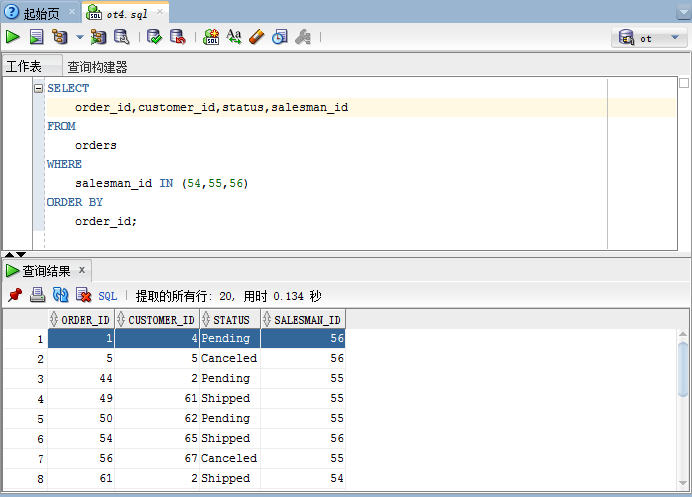Click the SQL link in results toolbar
692x497 pixels.
[108, 296]
